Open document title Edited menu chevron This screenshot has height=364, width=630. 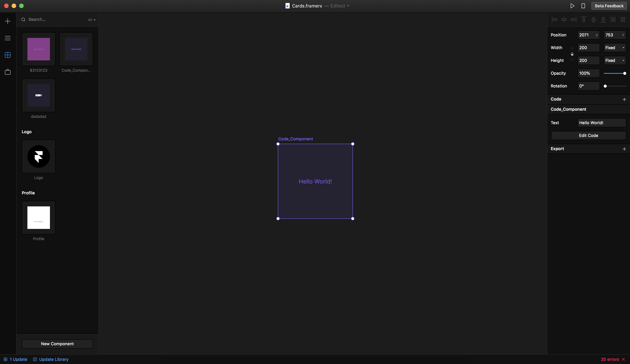coord(348,6)
